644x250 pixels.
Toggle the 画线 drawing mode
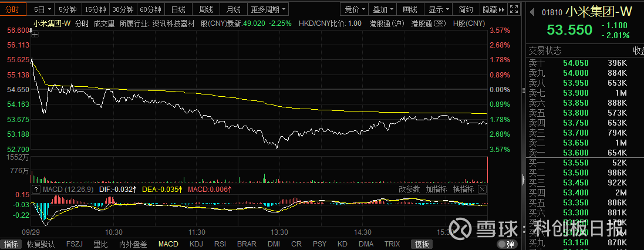tap(410, 9)
